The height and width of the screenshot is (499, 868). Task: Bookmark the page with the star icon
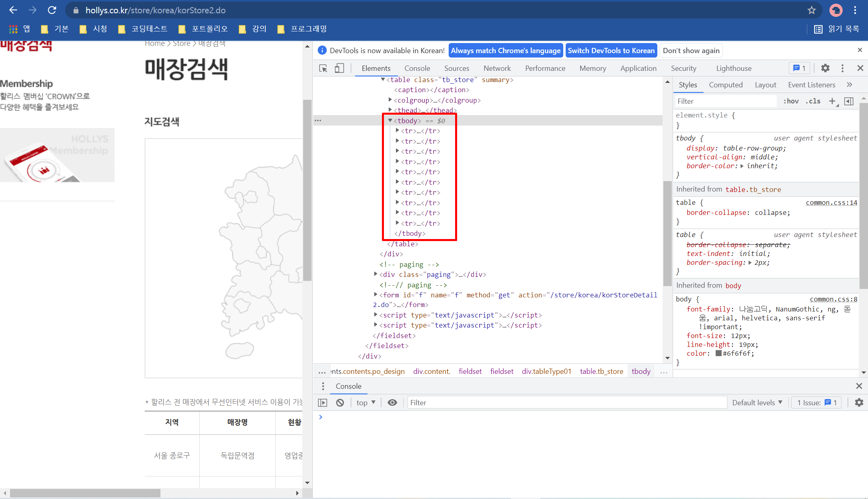pyautogui.click(x=811, y=10)
